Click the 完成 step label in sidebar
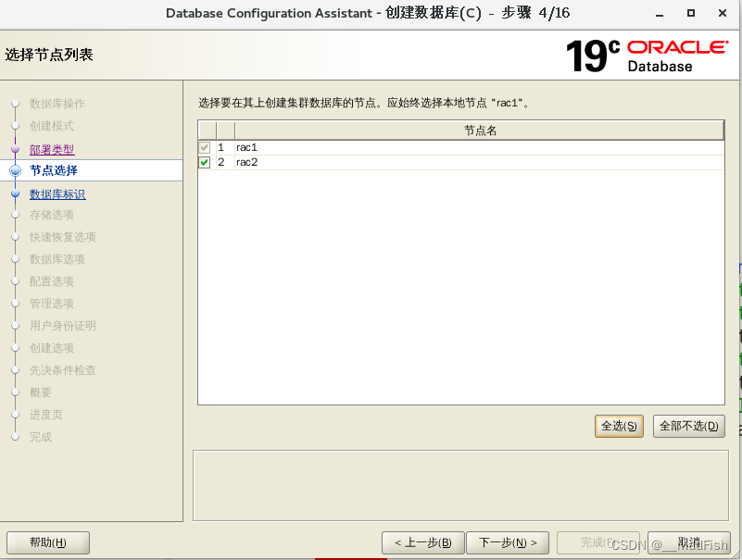 coord(40,437)
